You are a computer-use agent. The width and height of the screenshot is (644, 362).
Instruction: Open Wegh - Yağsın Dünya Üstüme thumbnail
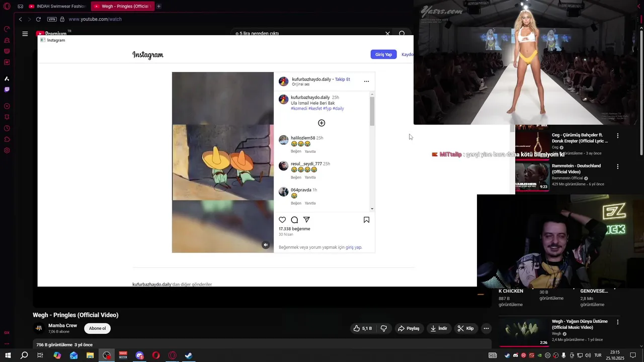coord(524,331)
